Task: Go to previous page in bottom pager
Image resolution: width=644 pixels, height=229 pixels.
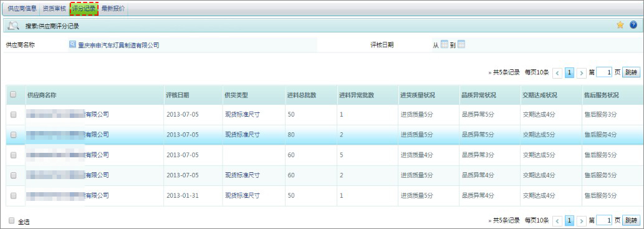Action: pos(557,221)
